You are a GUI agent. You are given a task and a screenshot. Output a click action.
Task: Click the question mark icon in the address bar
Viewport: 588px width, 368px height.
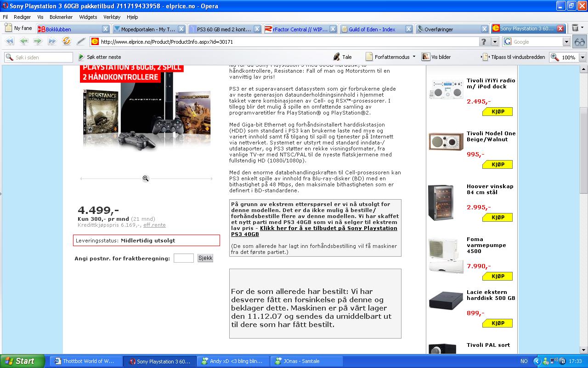coord(484,41)
